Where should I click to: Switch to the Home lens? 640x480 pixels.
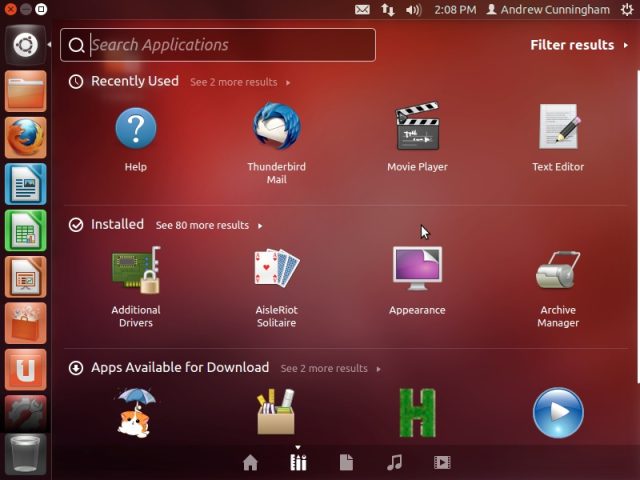250,463
